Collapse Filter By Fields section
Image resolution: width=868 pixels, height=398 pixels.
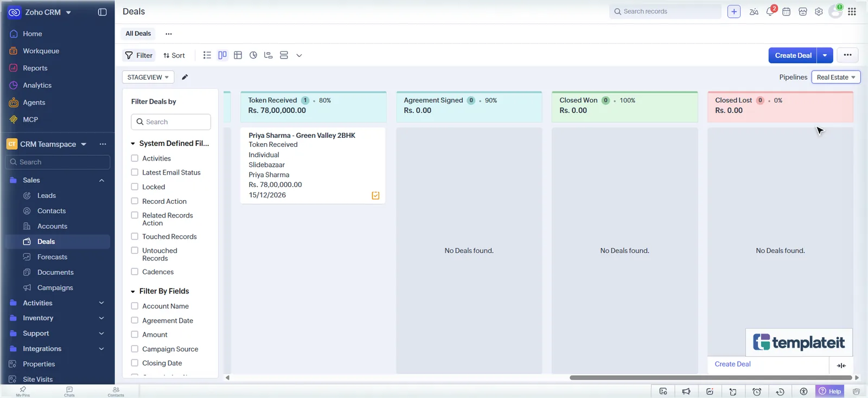(133, 292)
